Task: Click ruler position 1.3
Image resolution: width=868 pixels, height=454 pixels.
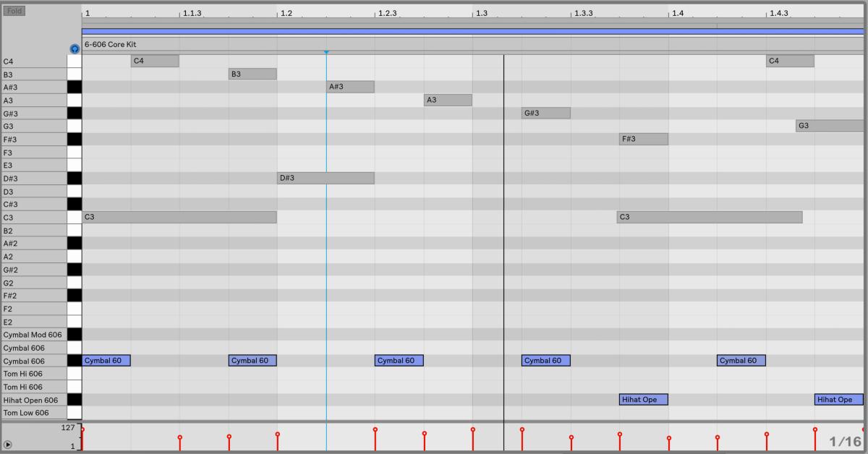Action: 482,14
